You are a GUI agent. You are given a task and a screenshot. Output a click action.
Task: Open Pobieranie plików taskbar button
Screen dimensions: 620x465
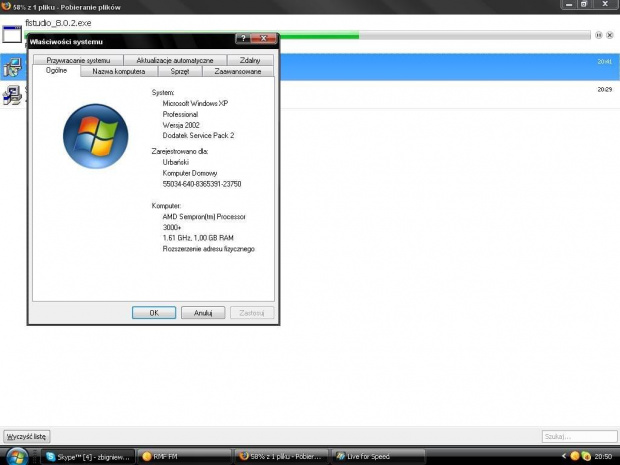pos(281,457)
